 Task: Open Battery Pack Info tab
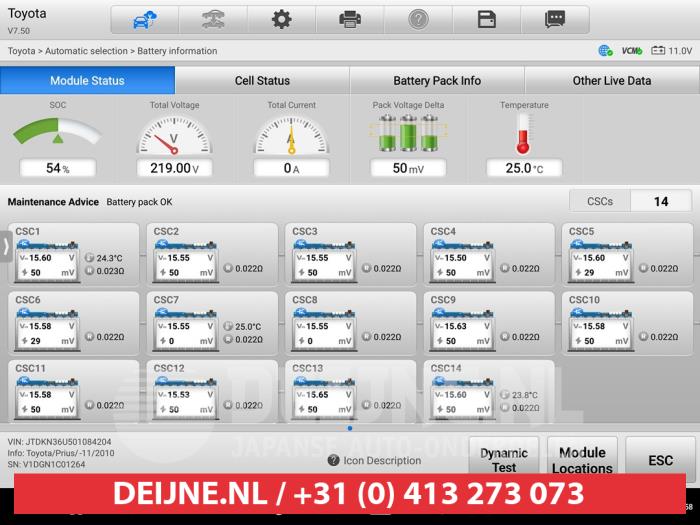[437, 80]
